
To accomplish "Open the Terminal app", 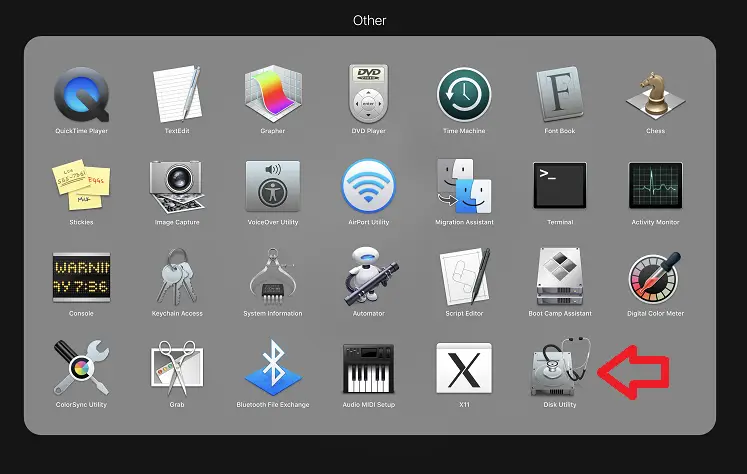I will click(x=560, y=185).
